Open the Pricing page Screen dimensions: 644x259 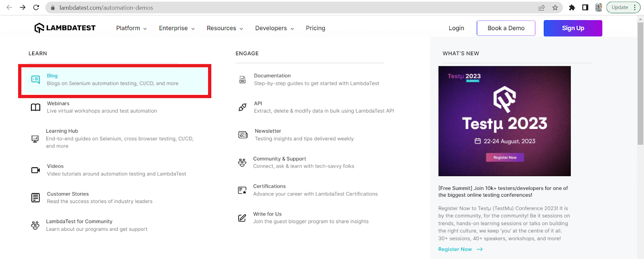(x=316, y=28)
